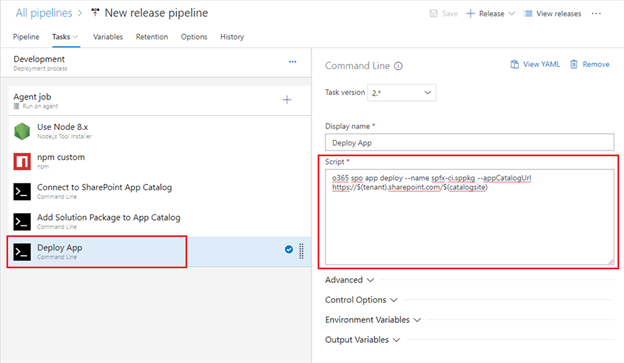Add a task to Agent job with plus
The image size is (624, 363).
(287, 100)
